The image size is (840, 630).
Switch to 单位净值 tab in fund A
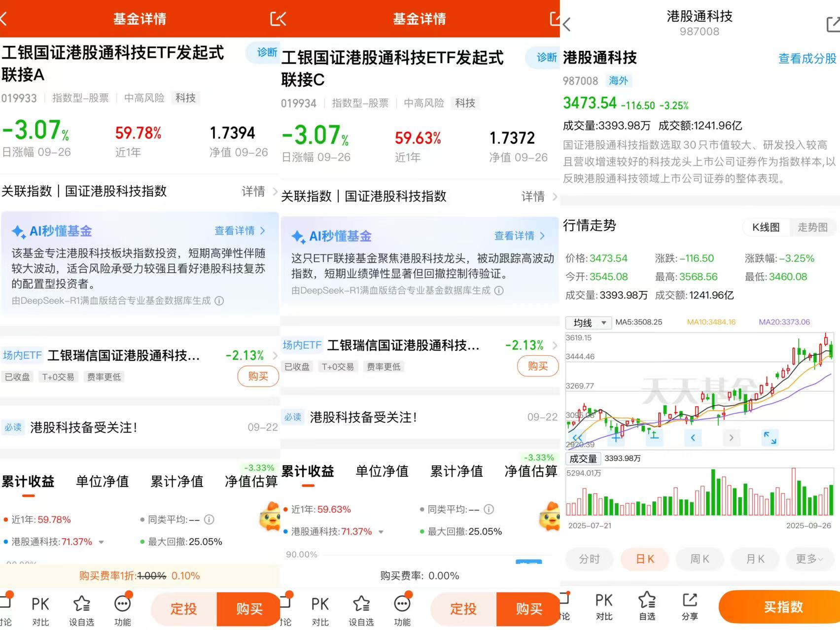tap(102, 481)
